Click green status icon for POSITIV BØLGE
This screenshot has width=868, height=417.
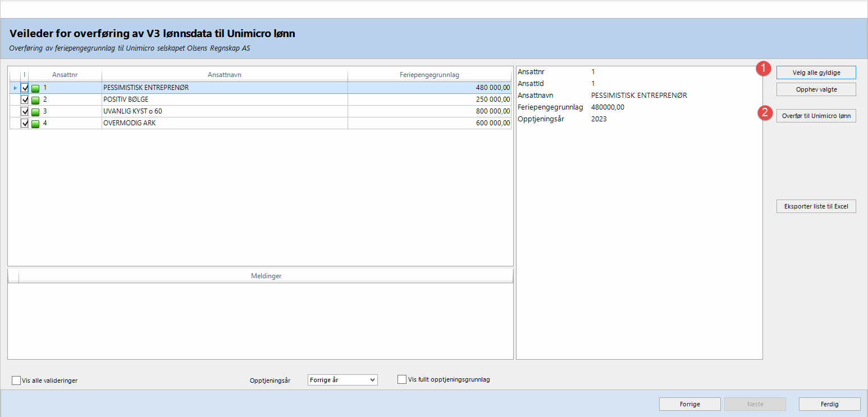(35, 100)
